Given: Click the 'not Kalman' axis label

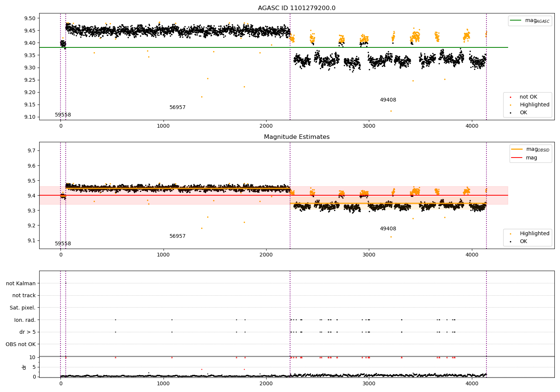Looking at the screenshot, I should pyautogui.click(x=21, y=284).
